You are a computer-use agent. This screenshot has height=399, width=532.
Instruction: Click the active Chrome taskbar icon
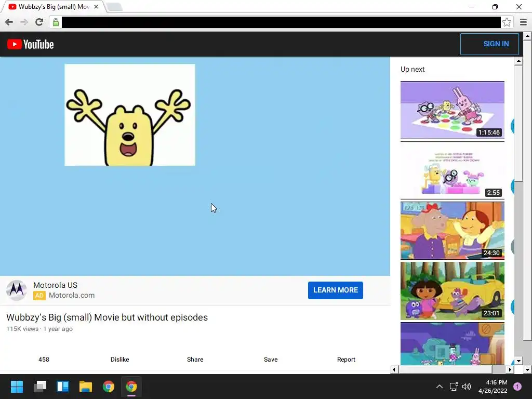pyautogui.click(x=131, y=387)
